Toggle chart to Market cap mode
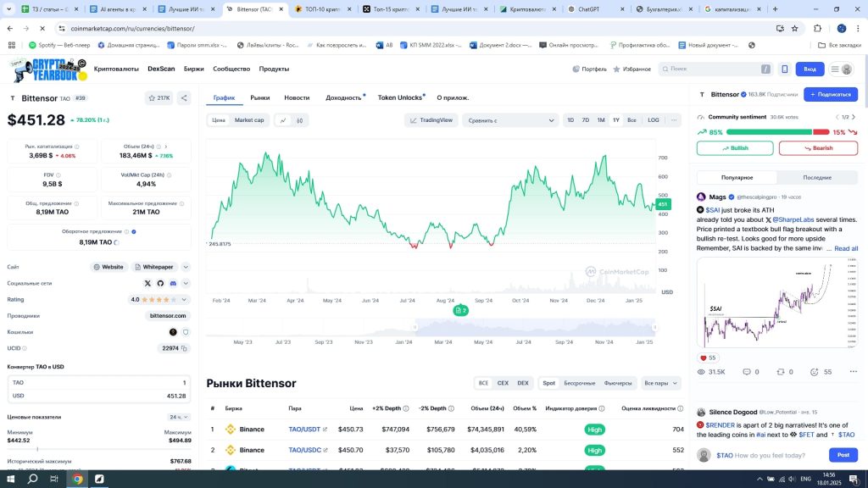 (x=249, y=120)
